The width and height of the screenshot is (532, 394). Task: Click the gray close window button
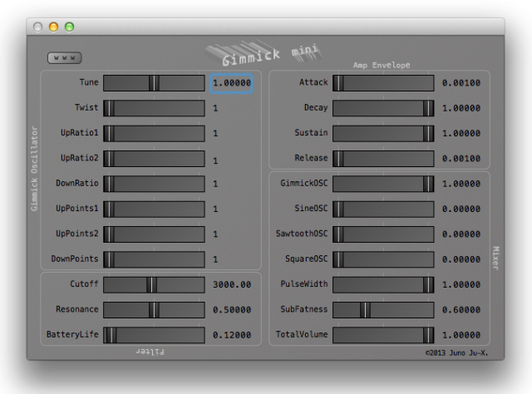point(37,27)
